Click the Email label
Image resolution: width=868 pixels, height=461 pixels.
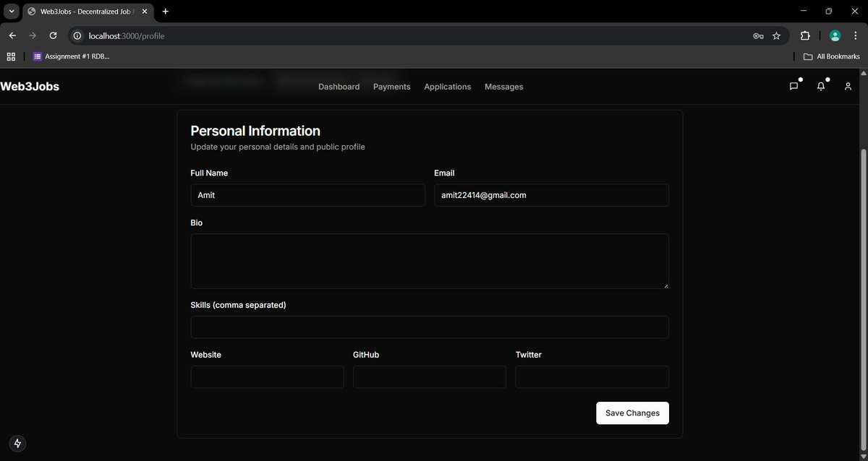[444, 173]
